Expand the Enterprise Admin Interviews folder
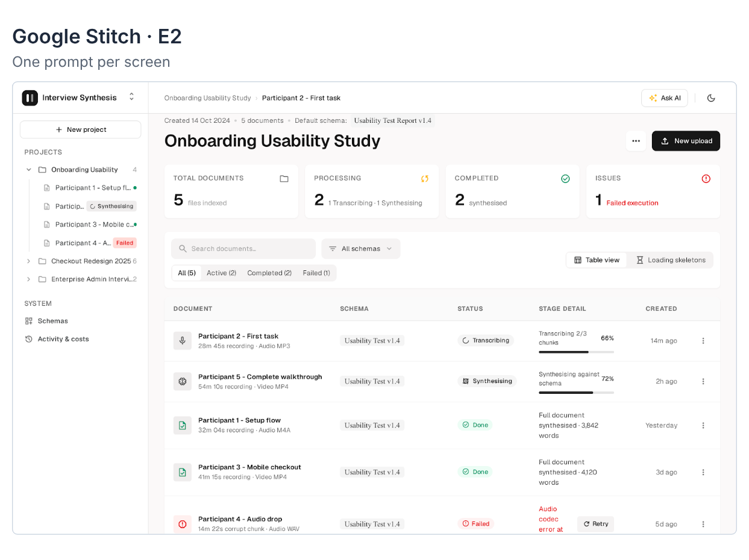Screen dimensions: 749x560 click(x=28, y=279)
